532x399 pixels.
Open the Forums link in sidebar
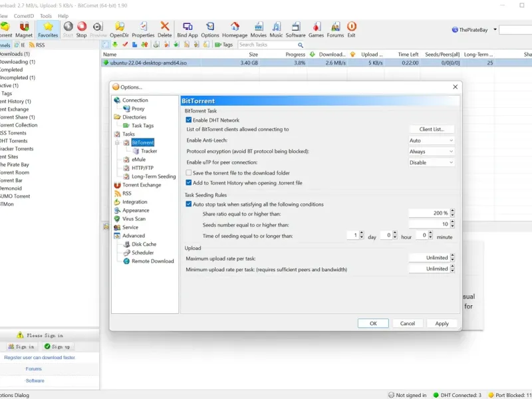[x=34, y=369]
